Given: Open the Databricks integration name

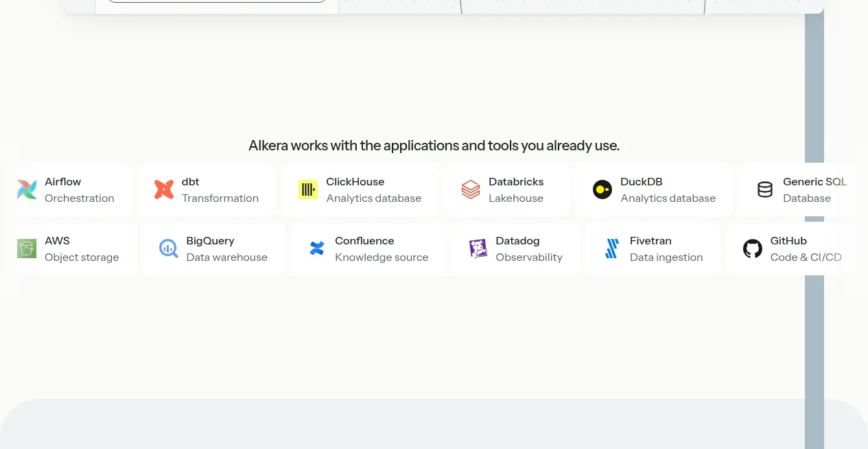Looking at the screenshot, I should click(516, 182).
